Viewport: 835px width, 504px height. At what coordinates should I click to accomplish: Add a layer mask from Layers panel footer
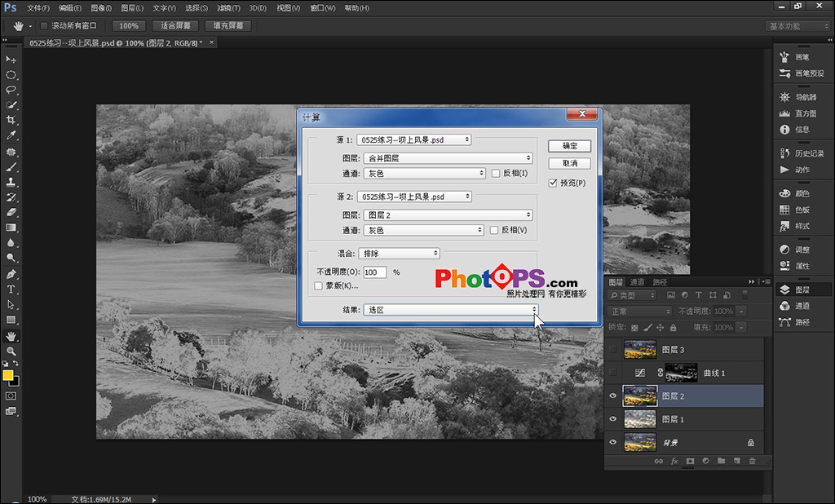coord(690,461)
